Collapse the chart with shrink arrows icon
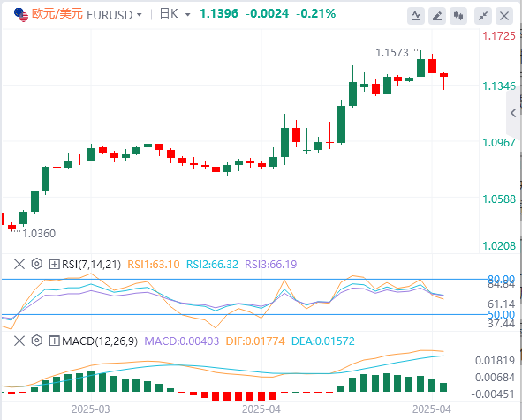The width and height of the screenshot is (522, 420). [483, 16]
